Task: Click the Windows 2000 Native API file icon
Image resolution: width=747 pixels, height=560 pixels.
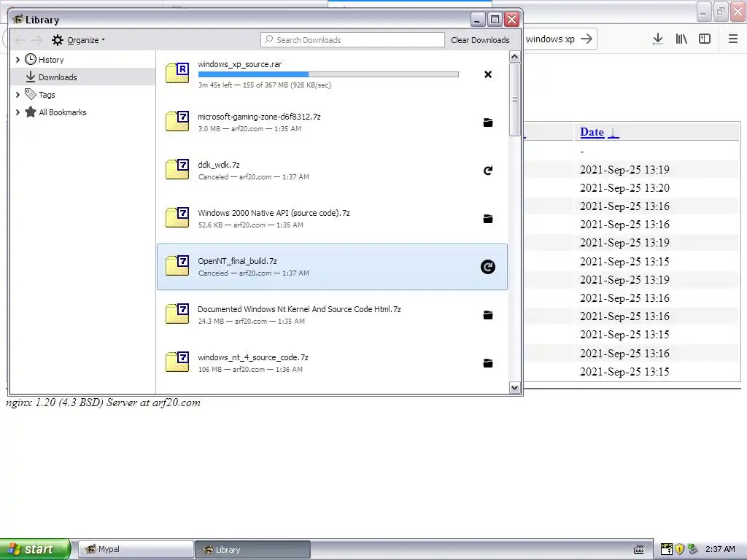Action: pos(177,217)
